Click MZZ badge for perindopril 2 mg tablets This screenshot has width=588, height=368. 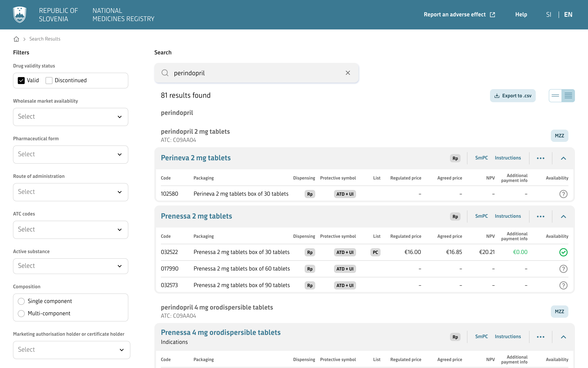pyautogui.click(x=559, y=136)
